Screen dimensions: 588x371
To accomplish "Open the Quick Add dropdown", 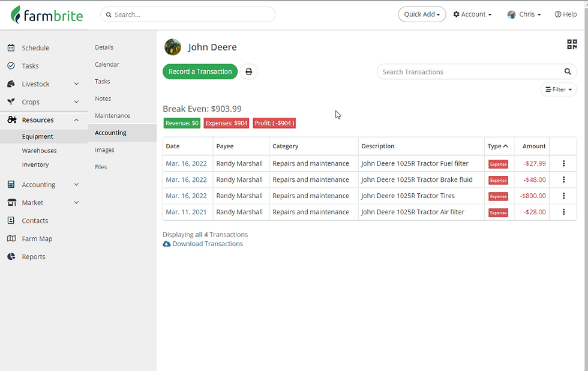I will pos(422,14).
